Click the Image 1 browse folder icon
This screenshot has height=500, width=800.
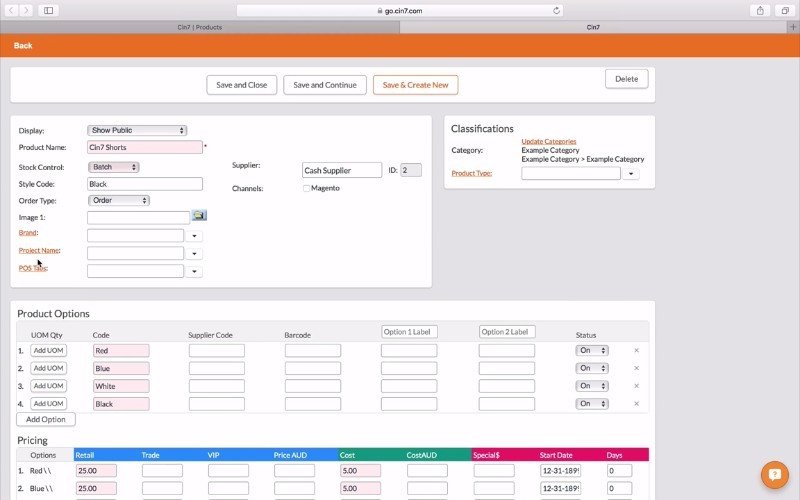pos(199,215)
